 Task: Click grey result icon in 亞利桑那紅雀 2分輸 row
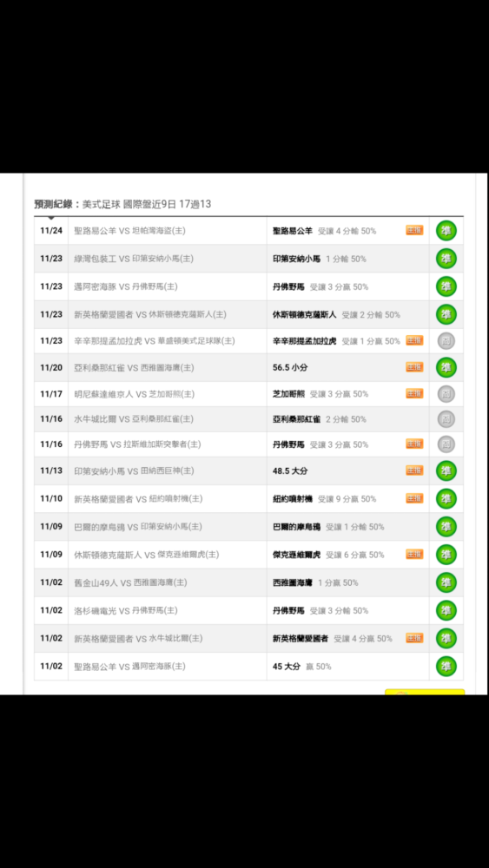click(446, 419)
